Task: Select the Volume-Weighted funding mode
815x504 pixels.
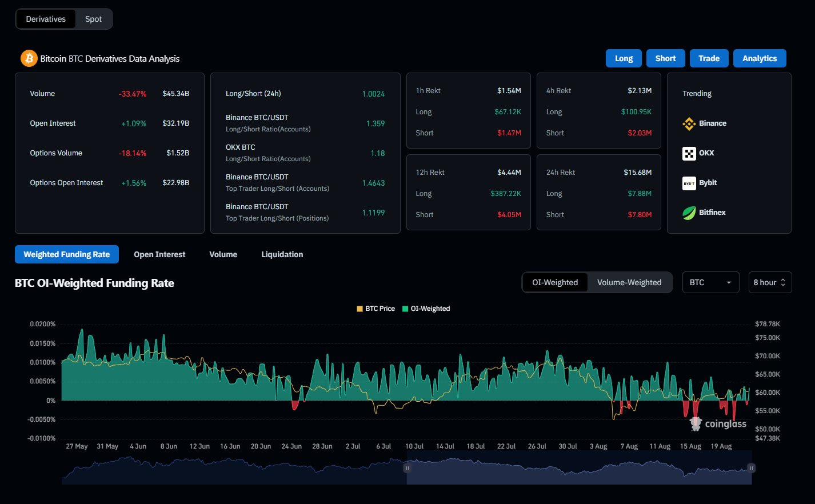Action: click(x=629, y=282)
